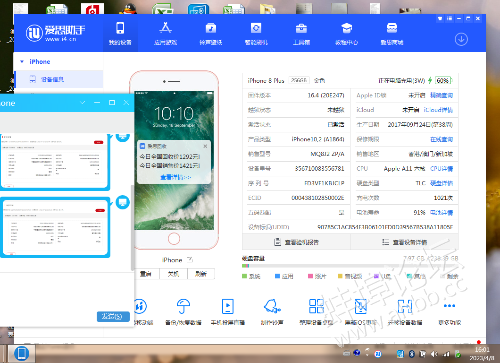Open the Ringtones & Wallpapers section icon

point(211,28)
